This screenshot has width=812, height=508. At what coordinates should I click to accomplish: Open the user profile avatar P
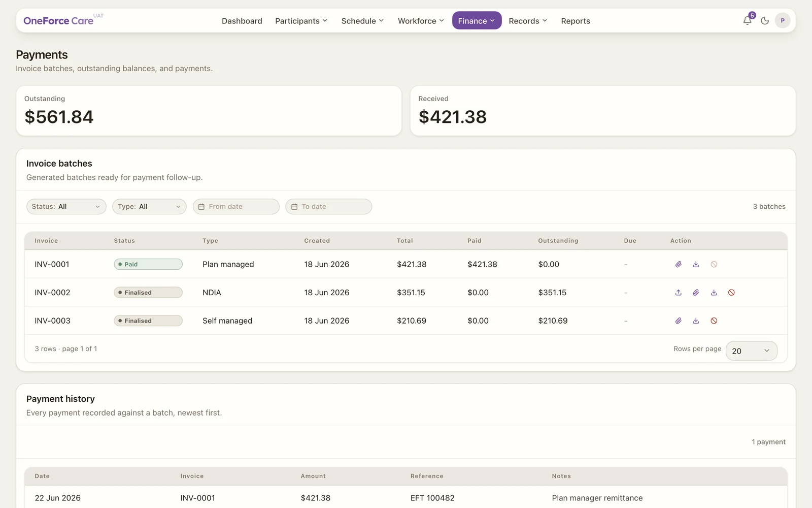tap(783, 21)
